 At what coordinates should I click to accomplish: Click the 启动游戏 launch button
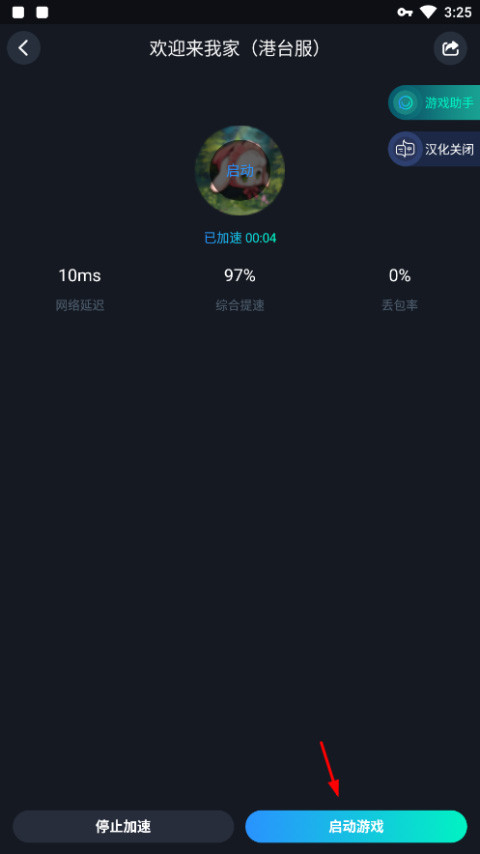[x=356, y=827]
